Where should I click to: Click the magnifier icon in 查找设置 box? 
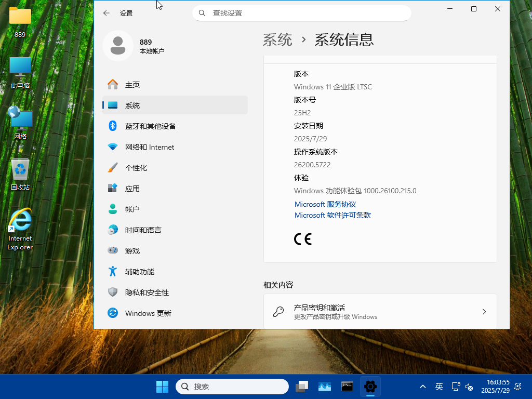coord(202,13)
